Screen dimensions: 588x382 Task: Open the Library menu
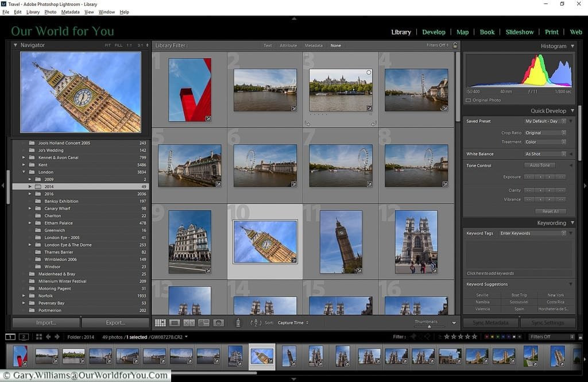coord(33,12)
